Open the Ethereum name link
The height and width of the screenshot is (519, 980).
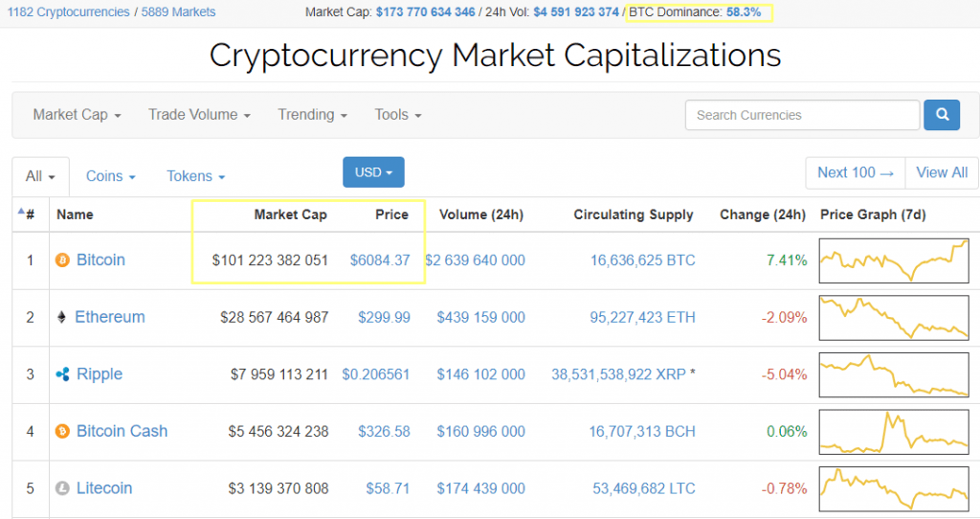pyautogui.click(x=110, y=317)
